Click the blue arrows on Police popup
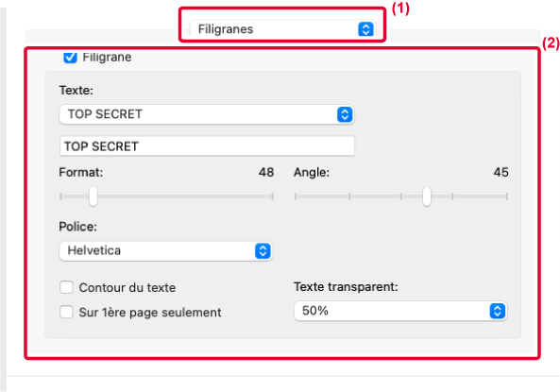This screenshot has width=560, height=392. point(263,251)
